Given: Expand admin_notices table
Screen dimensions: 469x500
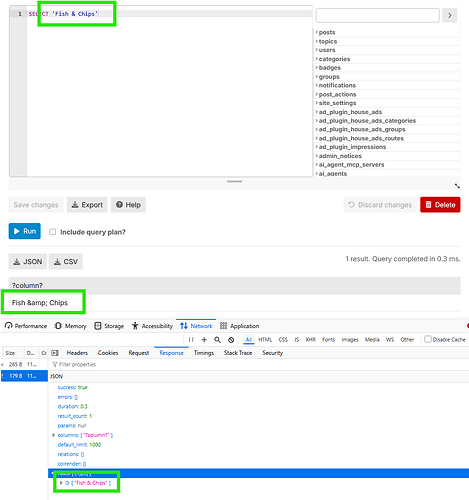Looking at the screenshot, I should (x=339, y=156).
